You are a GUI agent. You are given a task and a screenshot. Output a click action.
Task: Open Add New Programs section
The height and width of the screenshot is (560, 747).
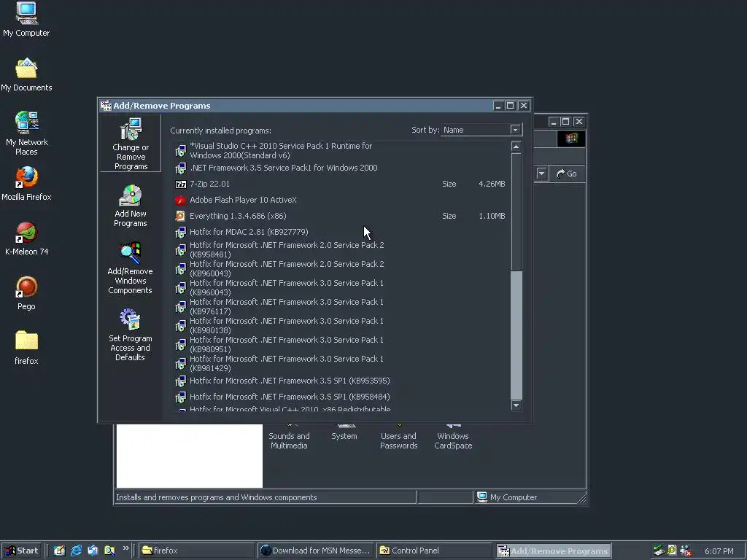click(x=131, y=206)
